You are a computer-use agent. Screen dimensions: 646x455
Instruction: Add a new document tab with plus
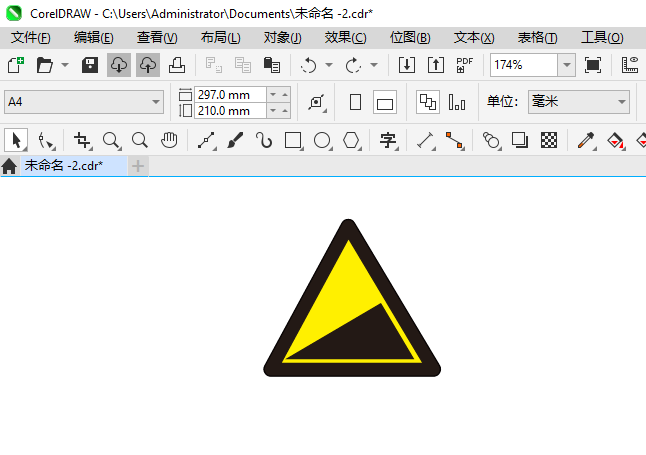pyautogui.click(x=138, y=166)
